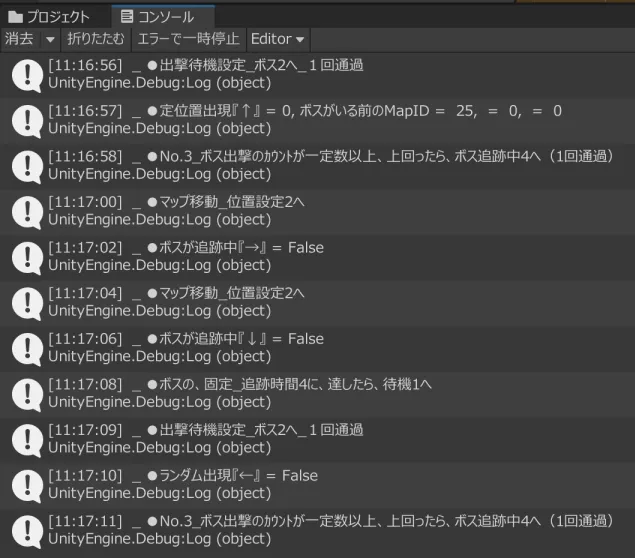Image resolution: width=635 pixels, height=558 pixels.
Task: Select the 固定_追跡時間4に、達したら log message
Action: [x=240, y=384]
